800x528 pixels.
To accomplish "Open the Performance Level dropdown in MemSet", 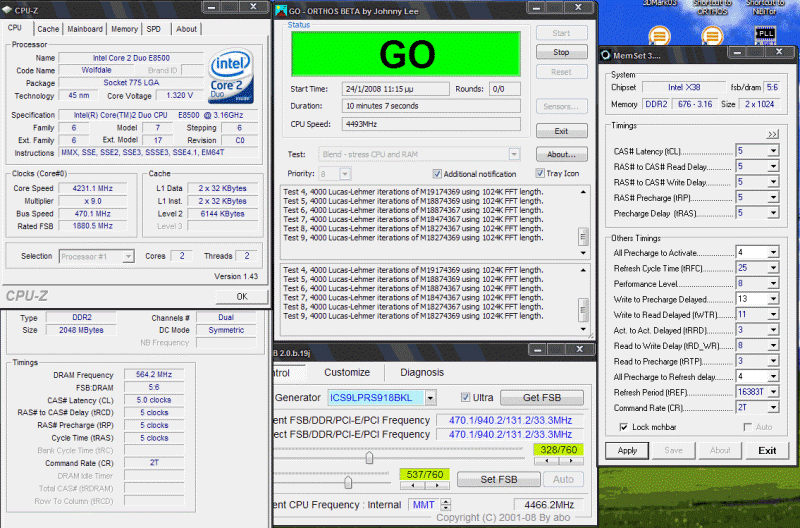I will tap(773, 284).
